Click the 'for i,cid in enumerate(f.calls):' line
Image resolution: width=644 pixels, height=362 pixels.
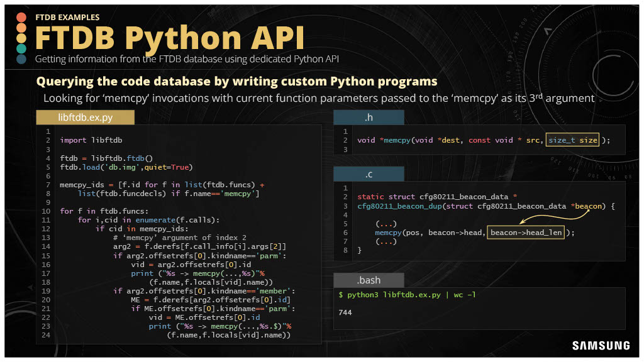pyautogui.click(x=148, y=220)
